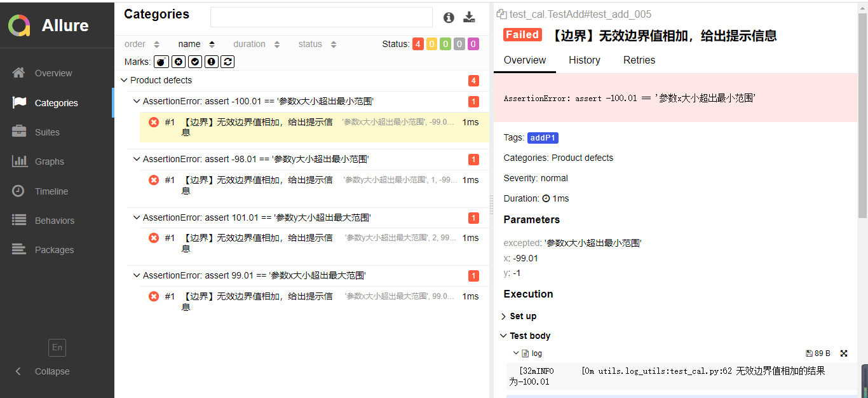
Task: Open the Suites briefcase sidebar item
Action: point(47,132)
